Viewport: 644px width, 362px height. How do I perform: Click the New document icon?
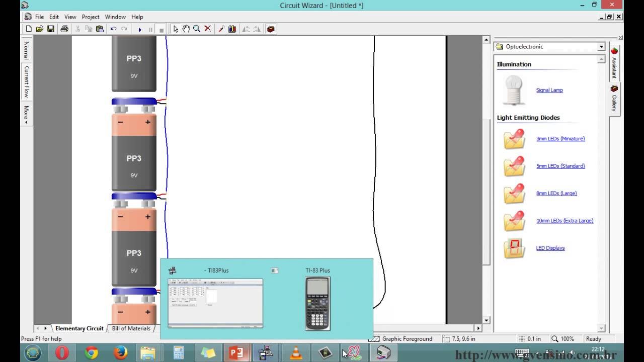[29, 29]
